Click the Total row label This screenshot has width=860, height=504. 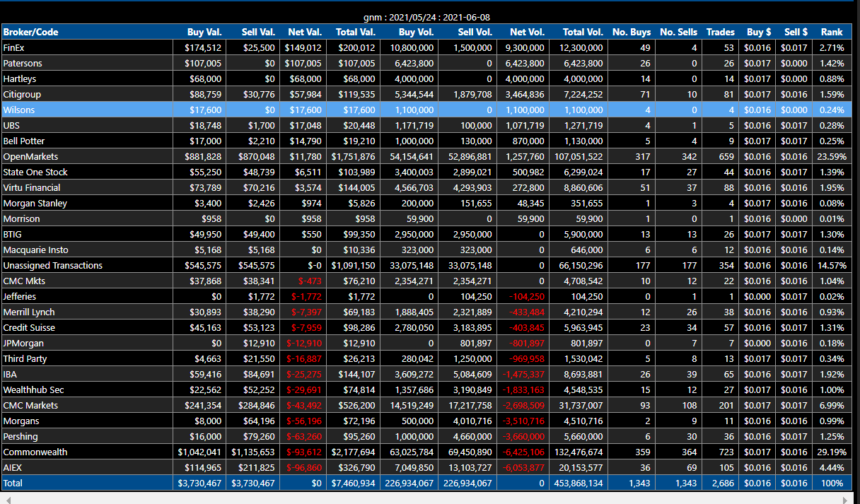(x=13, y=483)
